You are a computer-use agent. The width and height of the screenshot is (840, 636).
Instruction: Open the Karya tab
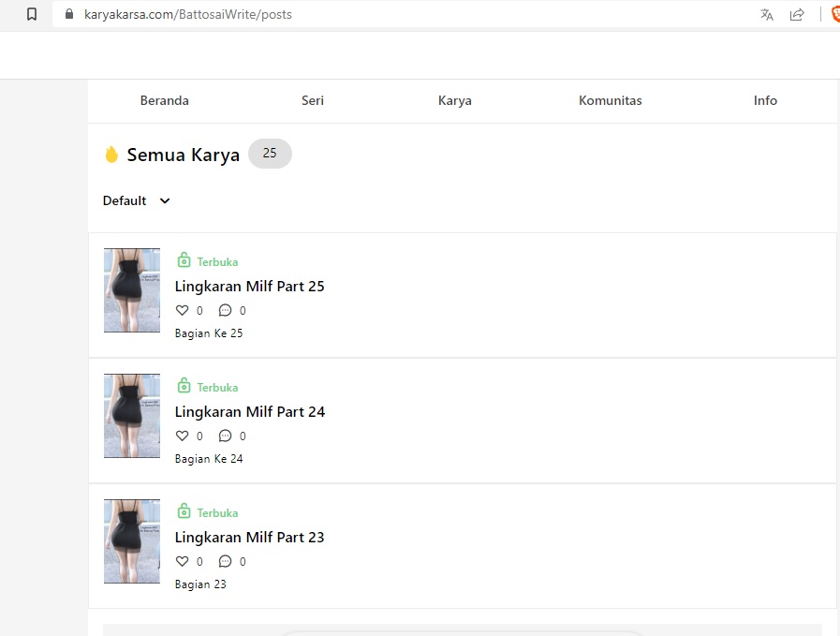[x=455, y=101]
